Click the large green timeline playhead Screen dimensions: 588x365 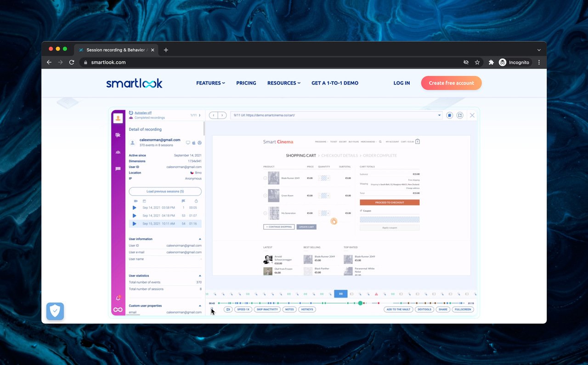pos(361,303)
